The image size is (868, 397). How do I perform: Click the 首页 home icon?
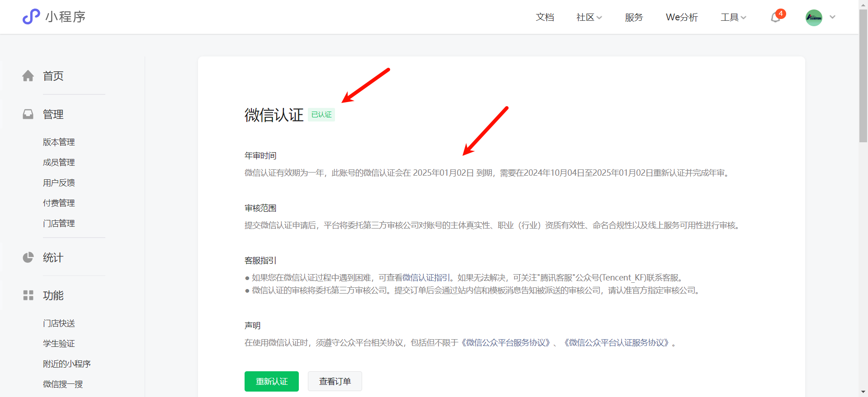[28, 76]
